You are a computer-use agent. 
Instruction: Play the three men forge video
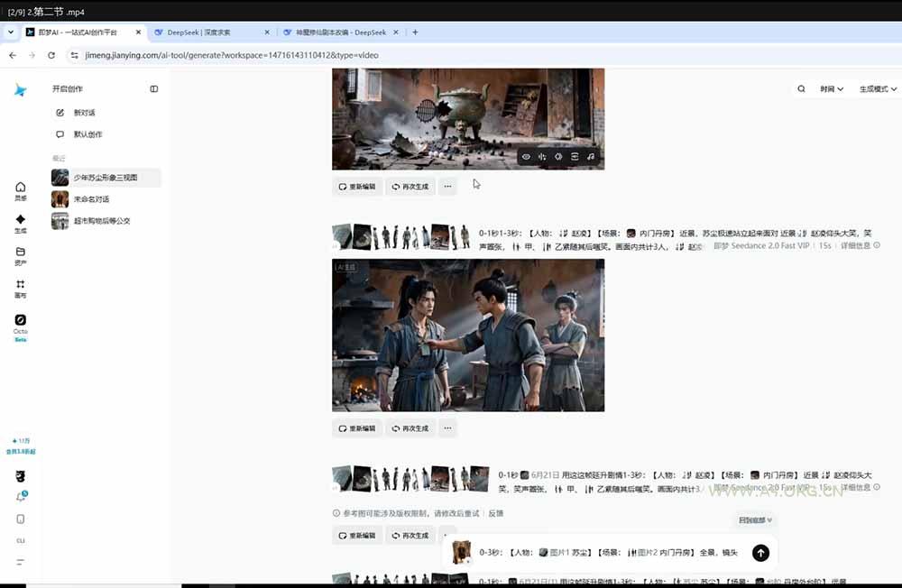point(468,335)
